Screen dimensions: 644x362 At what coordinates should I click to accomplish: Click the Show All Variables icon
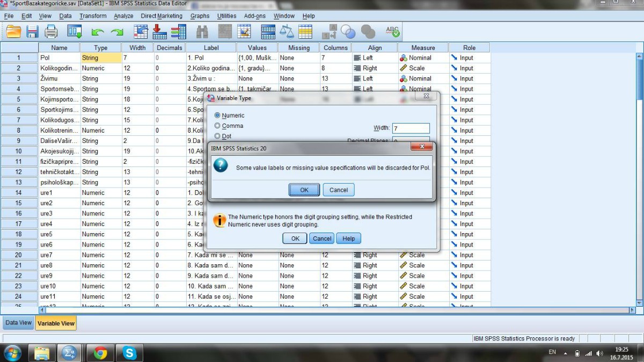click(368, 32)
